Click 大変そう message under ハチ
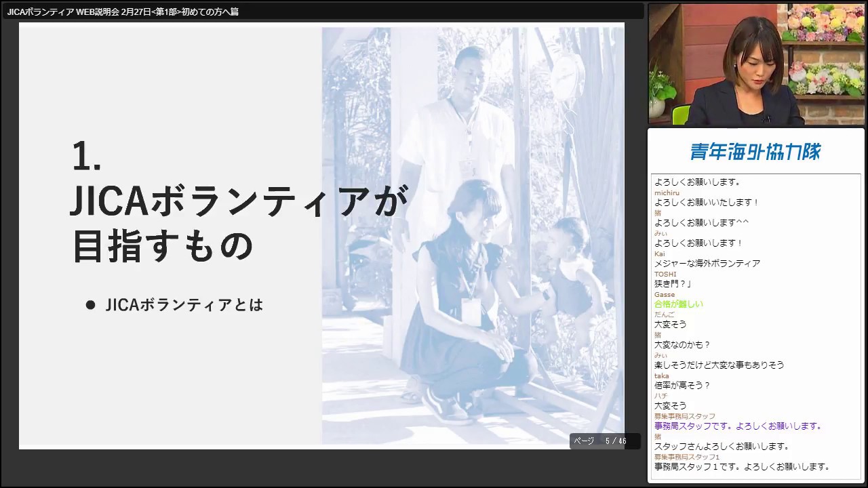The image size is (868, 488). click(670, 405)
